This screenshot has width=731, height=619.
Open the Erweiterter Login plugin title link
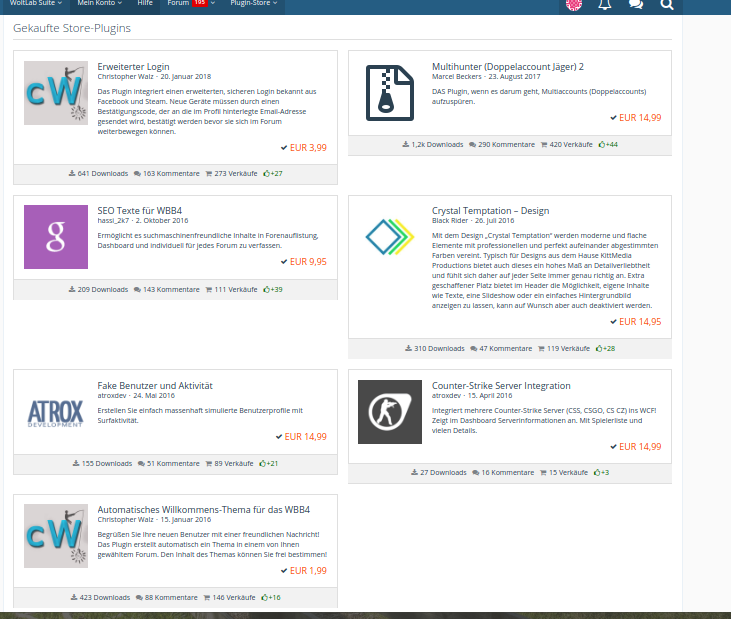click(140, 66)
